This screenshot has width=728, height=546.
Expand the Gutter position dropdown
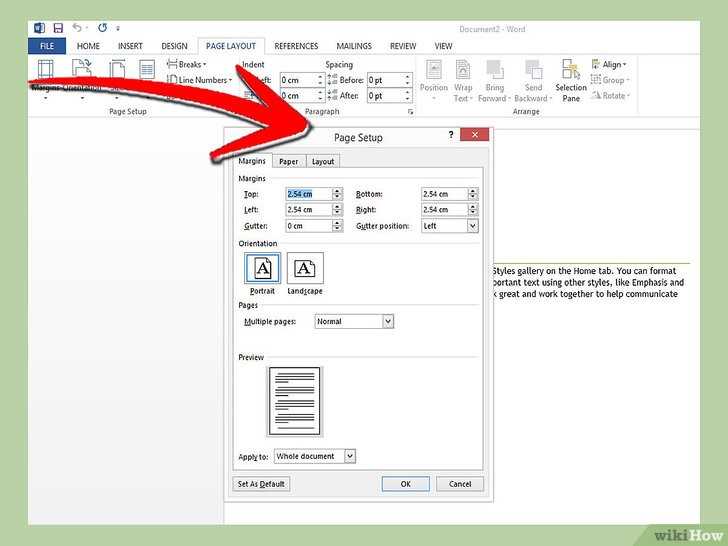(x=473, y=226)
